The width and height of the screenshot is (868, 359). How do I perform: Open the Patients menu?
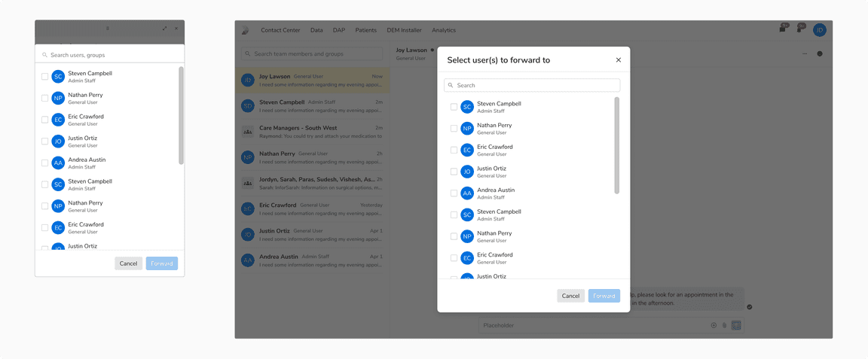(x=366, y=30)
